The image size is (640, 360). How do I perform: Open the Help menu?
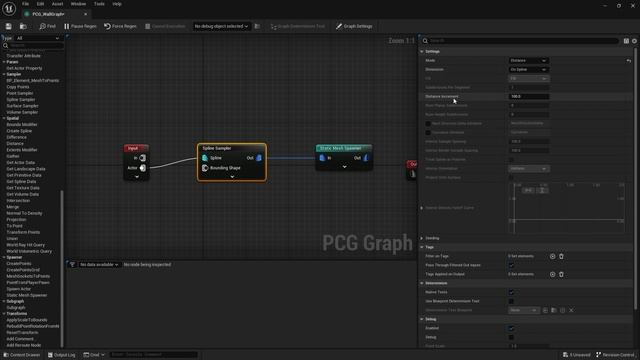click(x=117, y=4)
